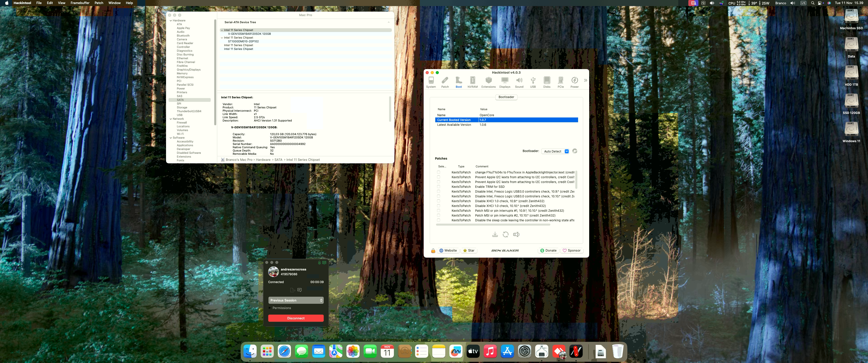Open the Sound toolbar icon in Hackintool
Viewport: 868px width, 363px height.
[519, 82]
